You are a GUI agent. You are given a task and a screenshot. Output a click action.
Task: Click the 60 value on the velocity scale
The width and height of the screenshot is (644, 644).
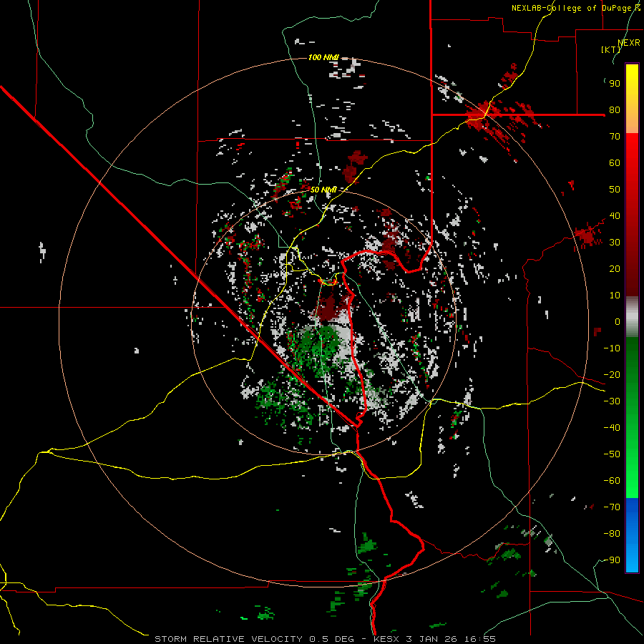tap(615, 163)
